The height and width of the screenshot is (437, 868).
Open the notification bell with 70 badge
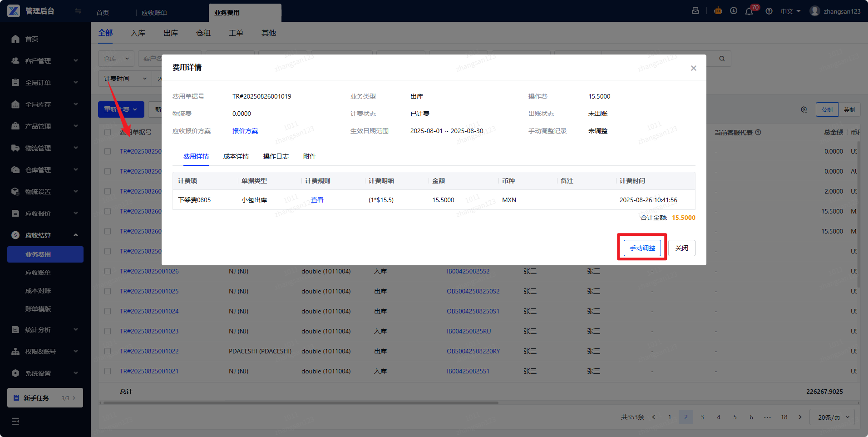[x=749, y=11]
